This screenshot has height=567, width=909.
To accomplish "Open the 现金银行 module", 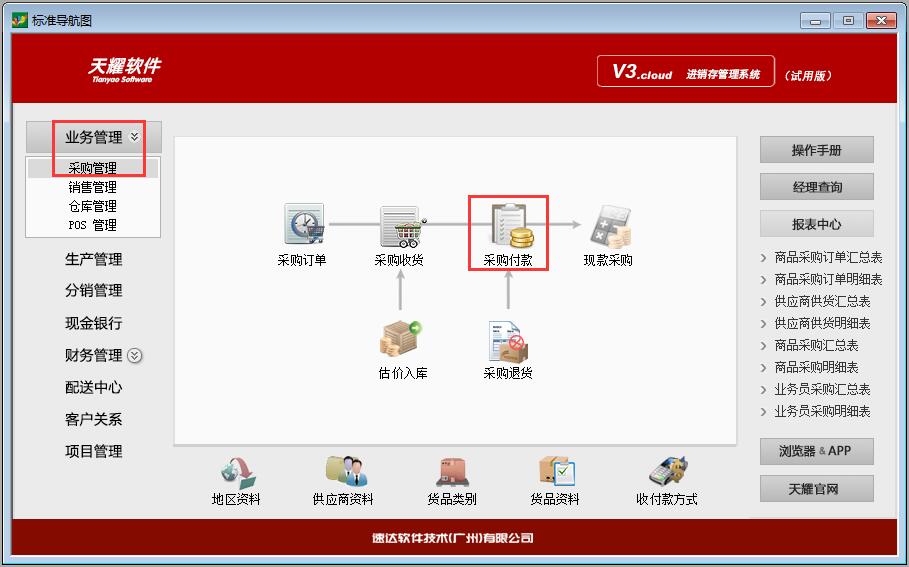I will pyautogui.click(x=93, y=323).
